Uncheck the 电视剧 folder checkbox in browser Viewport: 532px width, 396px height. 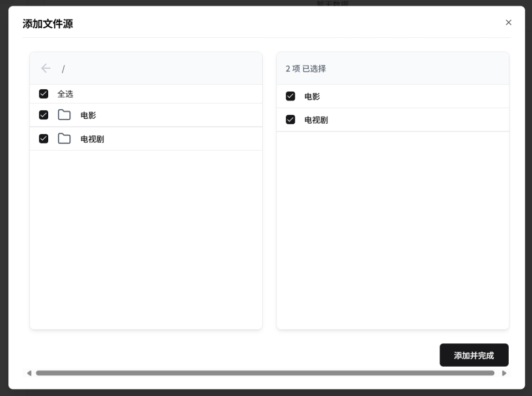[43, 139]
